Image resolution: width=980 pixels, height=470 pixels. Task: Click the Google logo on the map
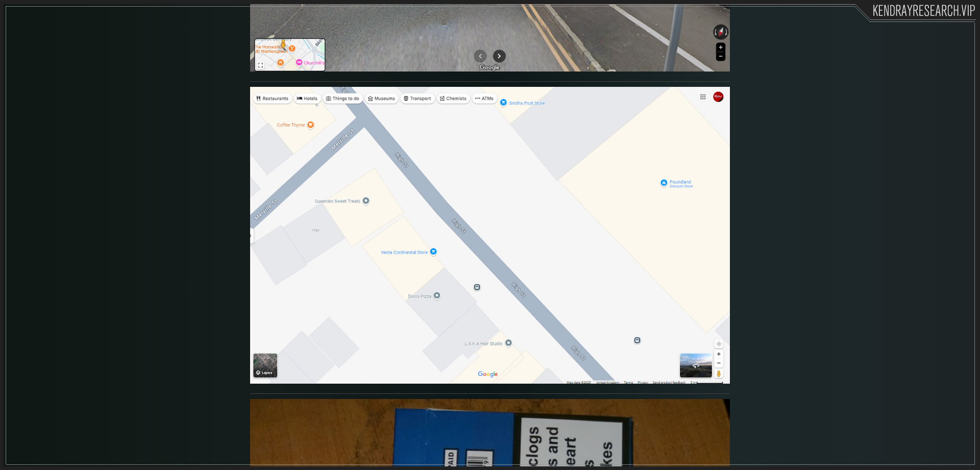click(488, 374)
